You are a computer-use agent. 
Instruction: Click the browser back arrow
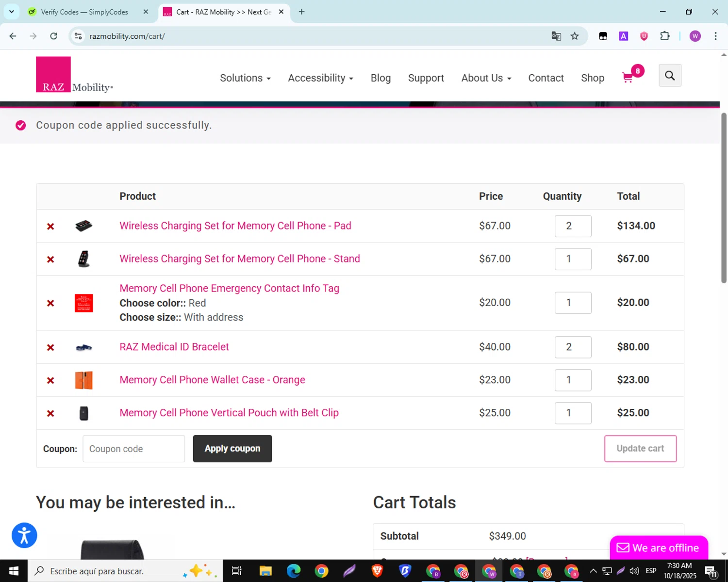(13, 36)
